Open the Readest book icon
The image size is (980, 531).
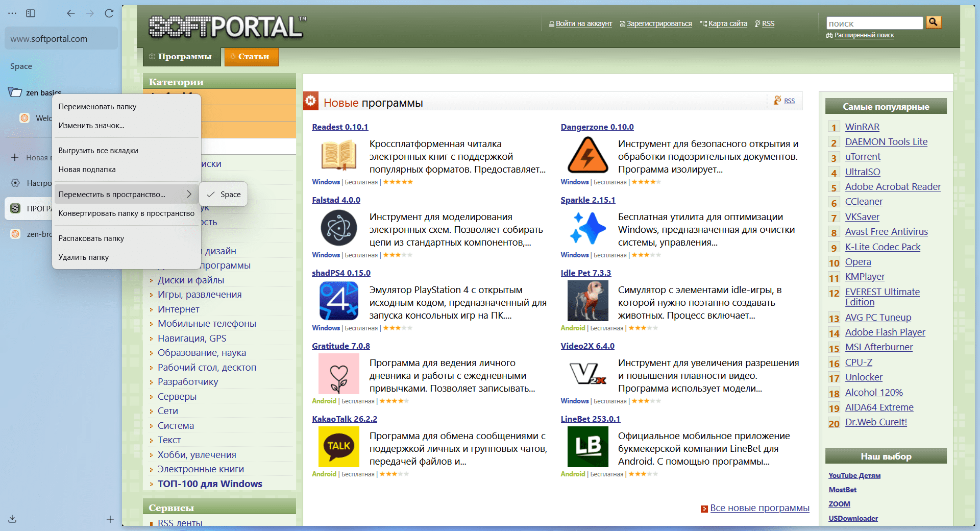tap(339, 155)
